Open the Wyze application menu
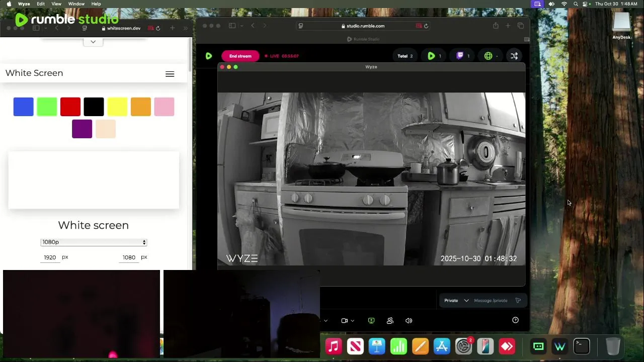This screenshot has height=362, width=644. click(24, 4)
